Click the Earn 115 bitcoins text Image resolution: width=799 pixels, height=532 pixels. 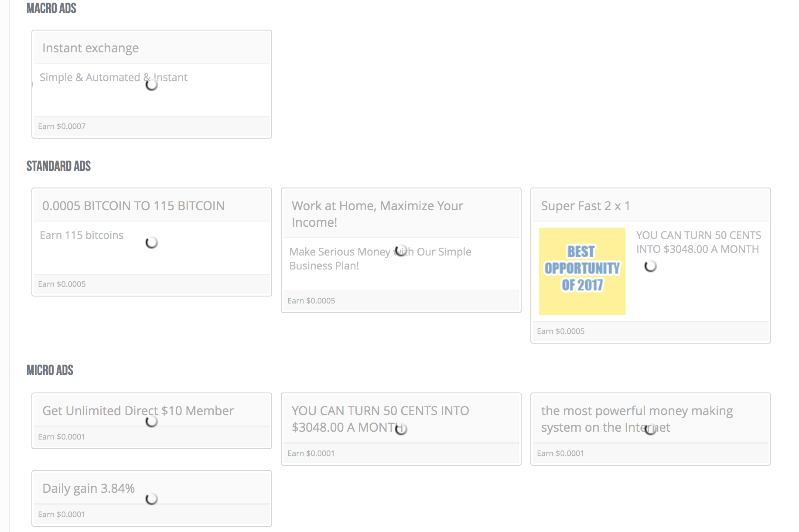click(82, 235)
